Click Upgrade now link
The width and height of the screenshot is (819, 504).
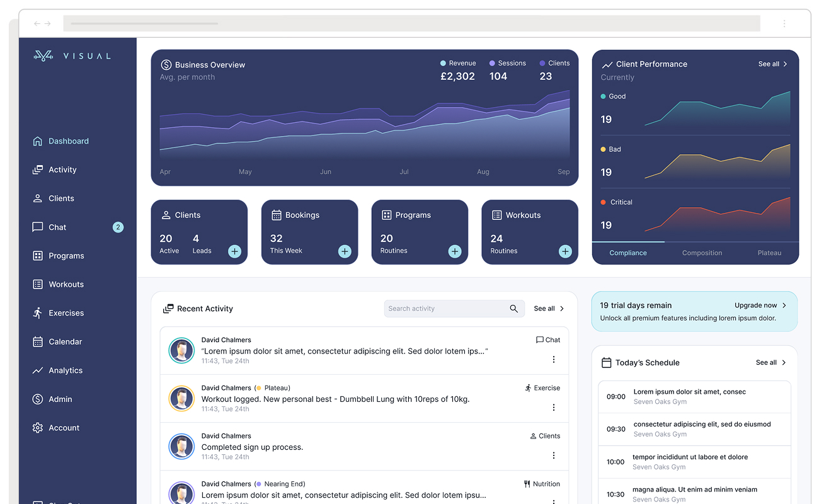click(760, 306)
